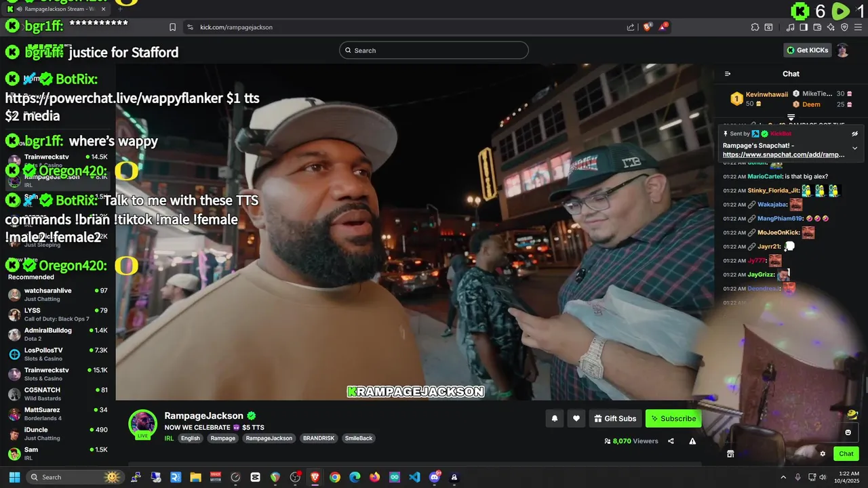Open the emote picker in chat
Viewport: 868px width, 488px height.
848,432
